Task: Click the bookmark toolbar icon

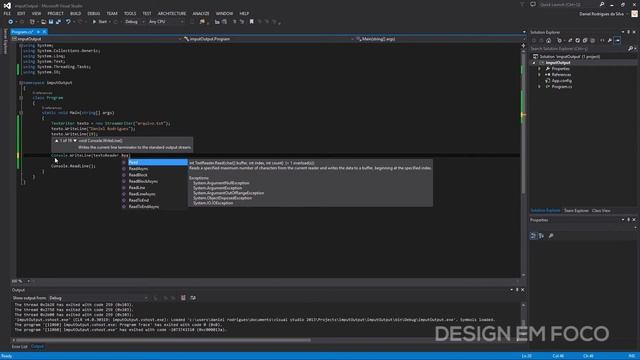Action: tap(251, 22)
